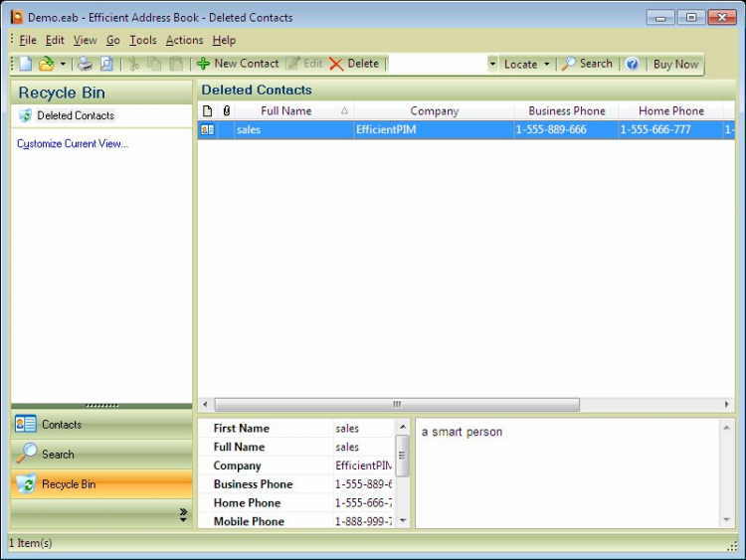Open the search field dropdown arrow
The height and width of the screenshot is (560, 746).
pyautogui.click(x=492, y=64)
